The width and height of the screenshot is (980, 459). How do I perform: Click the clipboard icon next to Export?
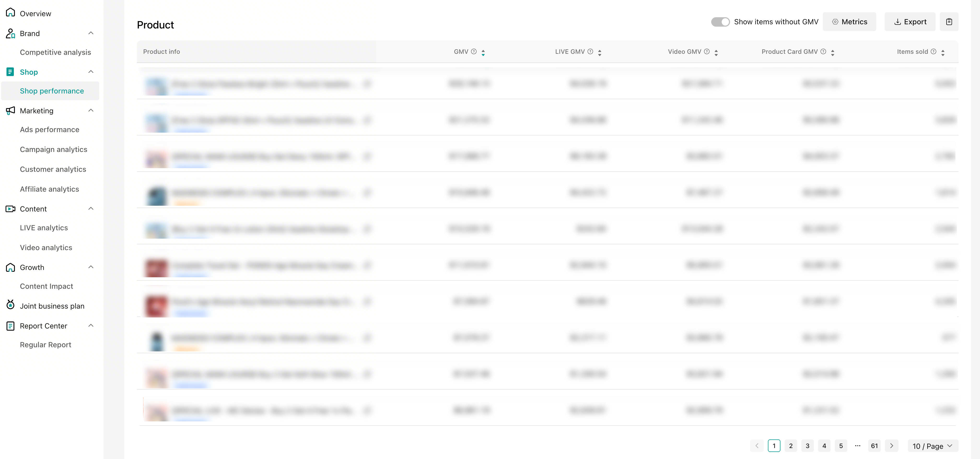point(949,22)
